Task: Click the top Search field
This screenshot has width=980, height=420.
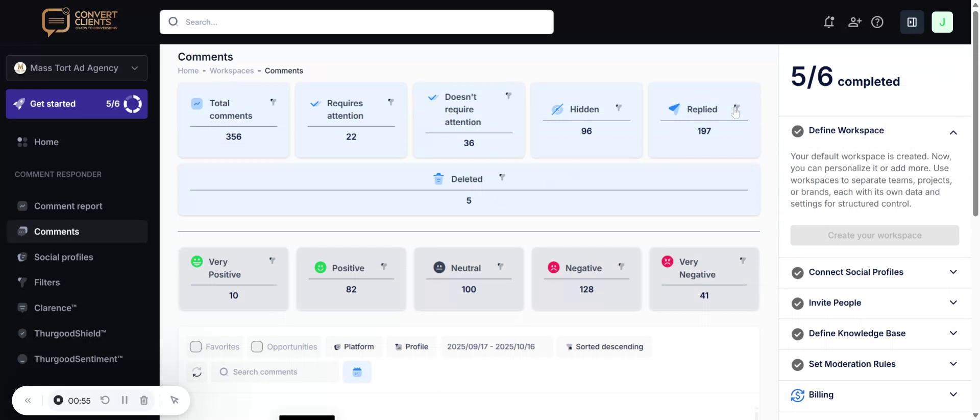Action: point(356,22)
